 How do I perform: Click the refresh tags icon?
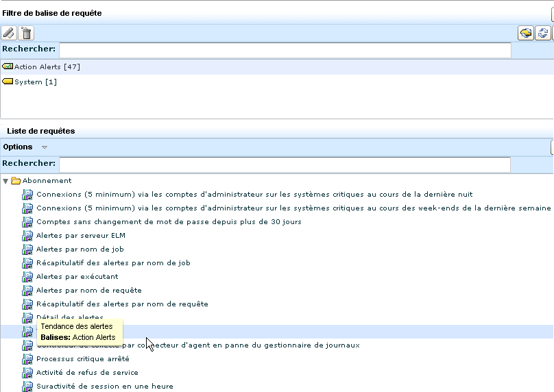(x=543, y=33)
